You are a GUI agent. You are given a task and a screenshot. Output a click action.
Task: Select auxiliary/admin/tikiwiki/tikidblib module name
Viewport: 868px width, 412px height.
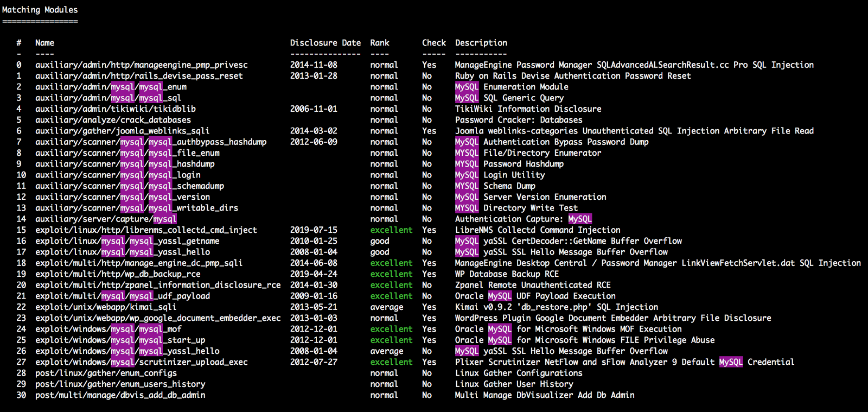click(116, 109)
